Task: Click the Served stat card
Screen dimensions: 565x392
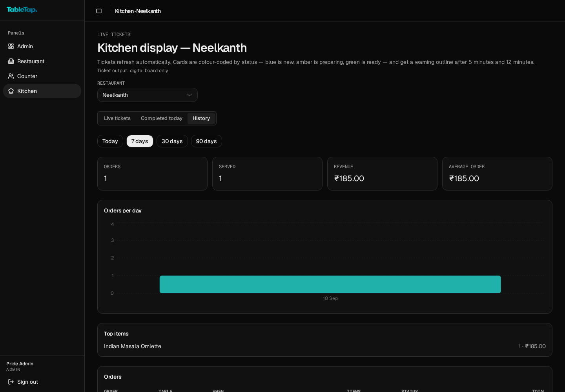Action: (x=267, y=174)
